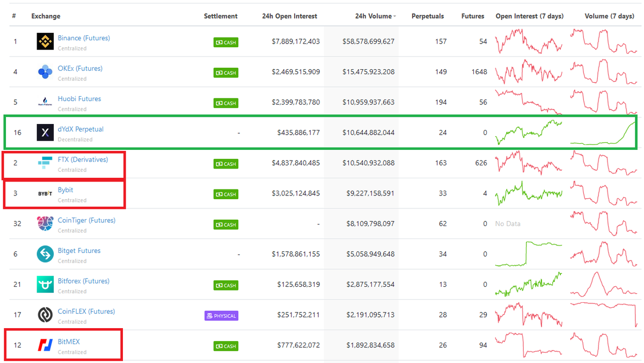Click BitMEX 24h volume $1,892,834,658
The width and height of the screenshot is (644, 363).
pyautogui.click(x=370, y=345)
